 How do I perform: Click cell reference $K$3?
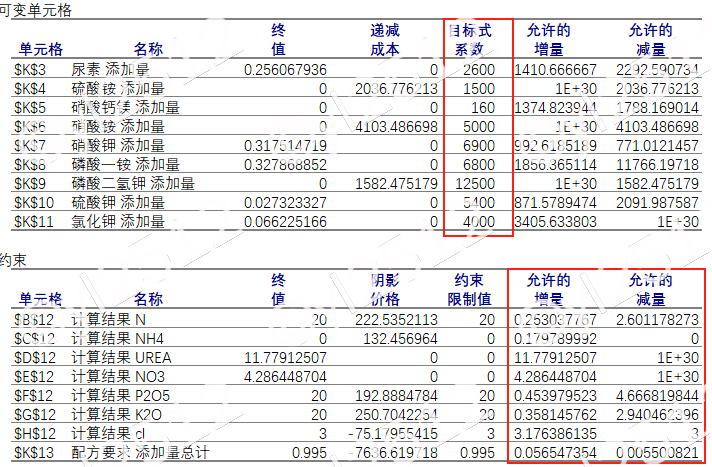click(30, 70)
